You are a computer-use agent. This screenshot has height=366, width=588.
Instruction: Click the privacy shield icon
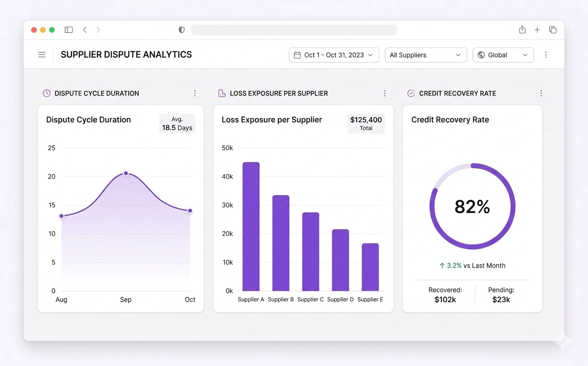coord(182,30)
